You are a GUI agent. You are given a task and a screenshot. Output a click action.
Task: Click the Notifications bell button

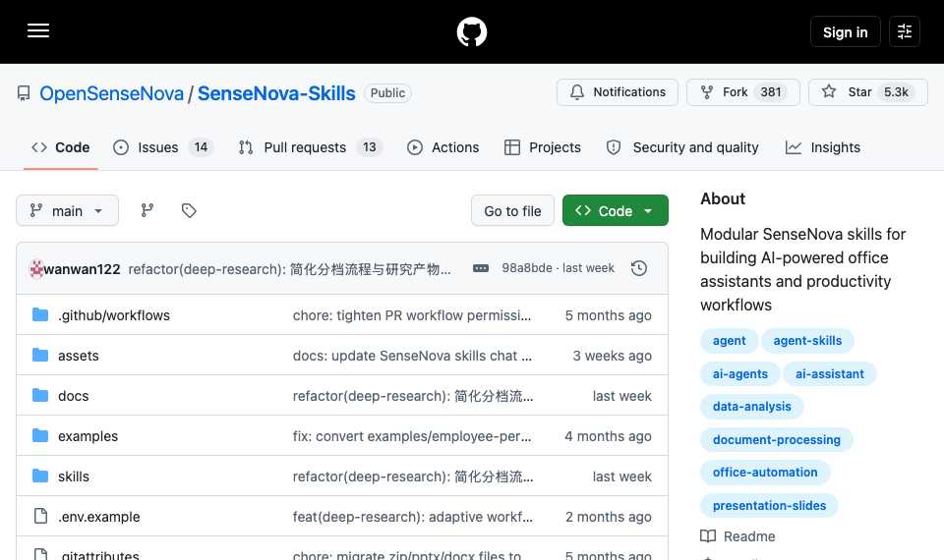(x=618, y=92)
